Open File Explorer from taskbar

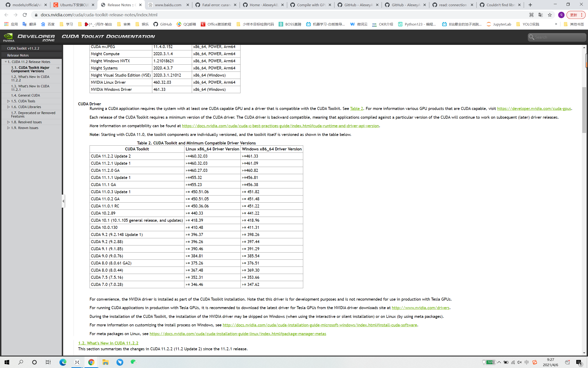coord(105,362)
